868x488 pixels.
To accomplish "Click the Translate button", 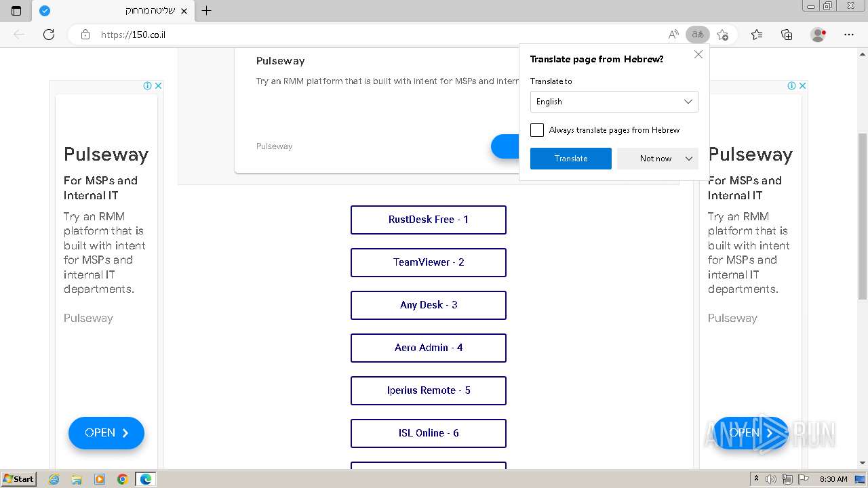I will point(571,159).
